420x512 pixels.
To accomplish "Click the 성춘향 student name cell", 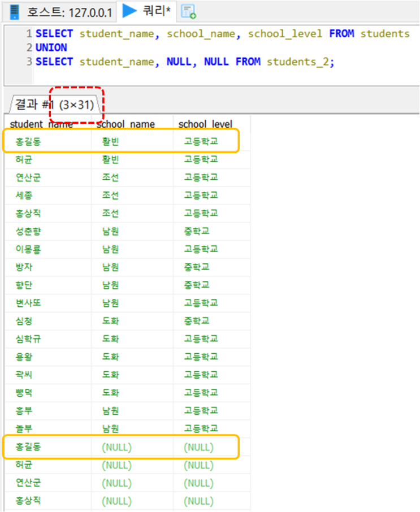I will click(x=28, y=231).
